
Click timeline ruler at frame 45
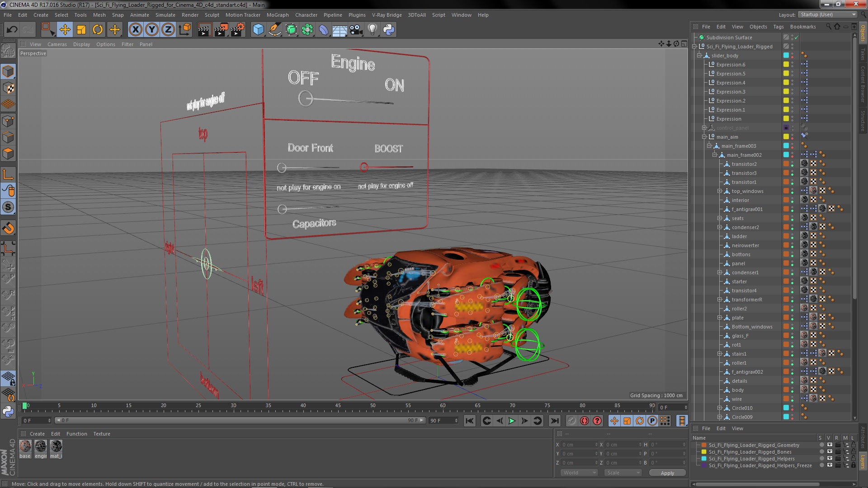pyautogui.click(x=338, y=406)
